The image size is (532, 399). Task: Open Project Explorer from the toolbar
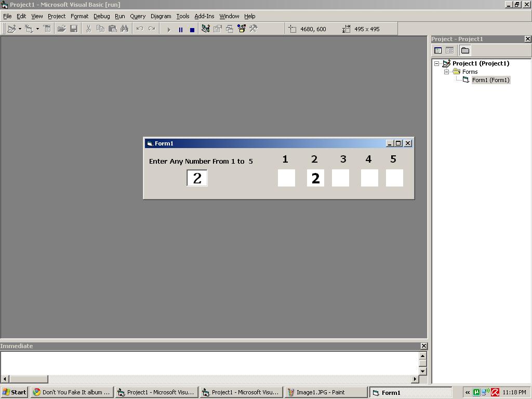(x=206, y=29)
